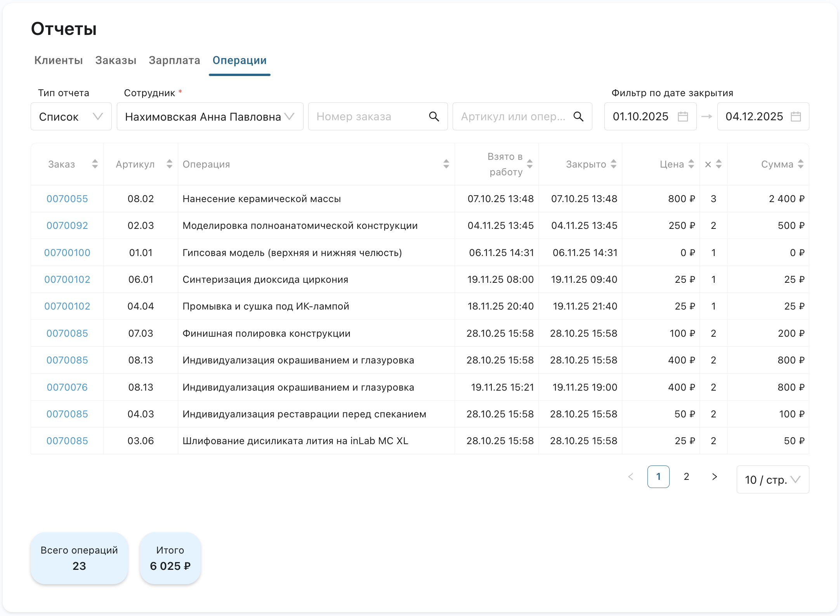Switch to the Зарплата tab
Image resolution: width=840 pixels, height=616 pixels.
pyautogui.click(x=174, y=61)
